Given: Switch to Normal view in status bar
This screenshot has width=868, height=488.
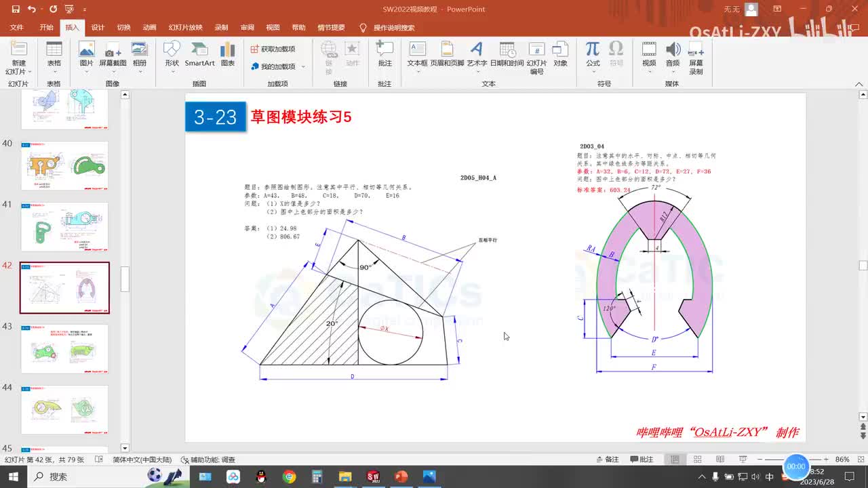Looking at the screenshot, I should (675, 460).
